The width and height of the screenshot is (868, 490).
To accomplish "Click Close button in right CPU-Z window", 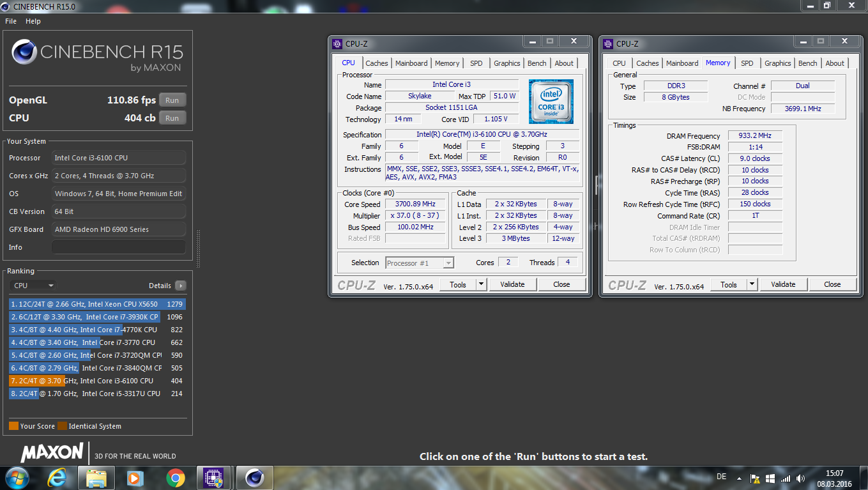I will click(x=833, y=284).
